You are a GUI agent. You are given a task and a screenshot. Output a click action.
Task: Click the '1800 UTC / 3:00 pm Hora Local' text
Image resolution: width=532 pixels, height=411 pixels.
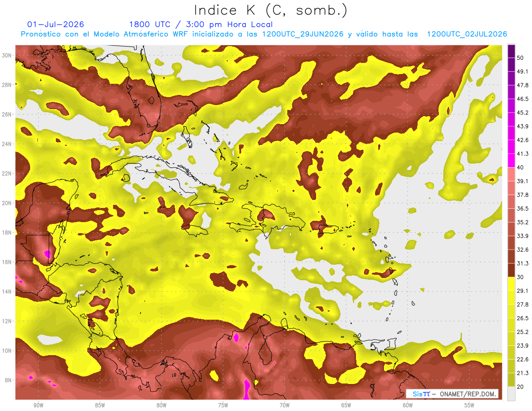tap(201, 24)
